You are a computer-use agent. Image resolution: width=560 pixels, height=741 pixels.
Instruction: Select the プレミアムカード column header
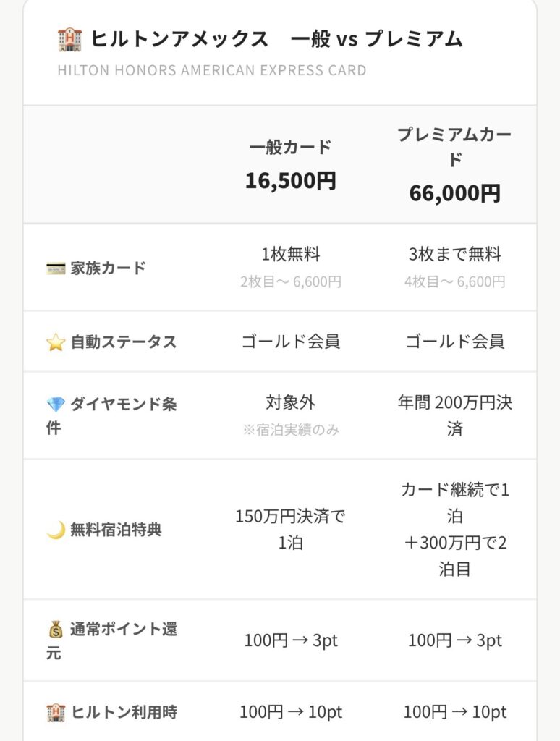(x=454, y=147)
